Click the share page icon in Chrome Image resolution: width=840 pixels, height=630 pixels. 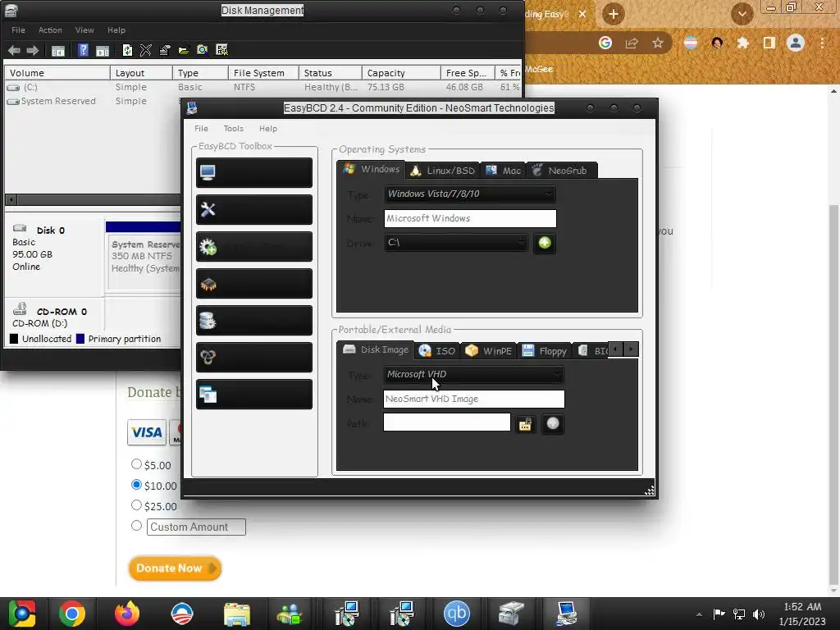pyautogui.click(x=632, y=43)
